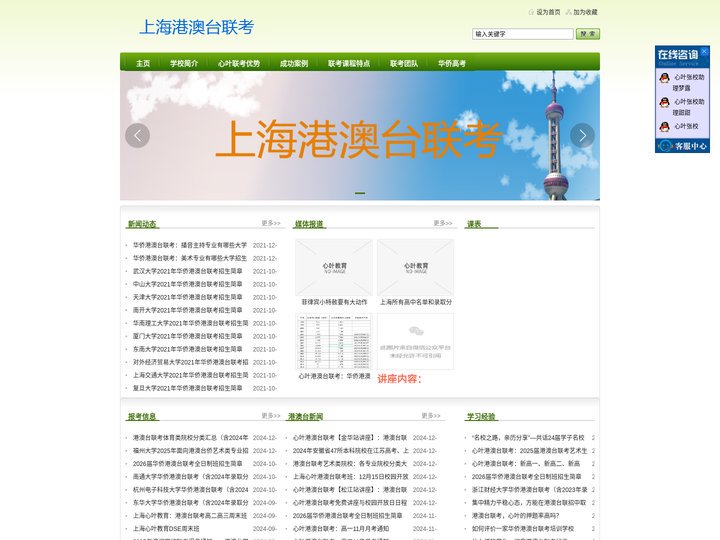Open 华侨港澳台联考：播音主持专业 article
Viewport: 720px width, 540px height.
coord(190,245)
